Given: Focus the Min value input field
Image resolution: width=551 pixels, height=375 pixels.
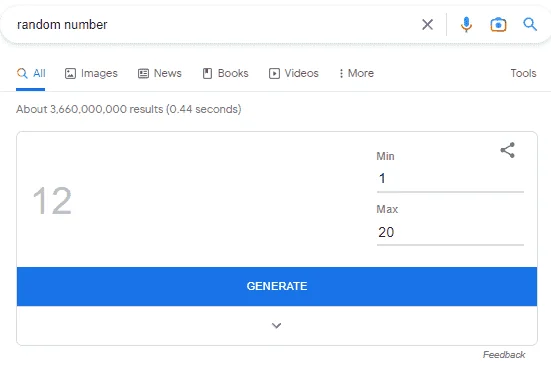Looking at the screenshot, I should pos(450,179).
